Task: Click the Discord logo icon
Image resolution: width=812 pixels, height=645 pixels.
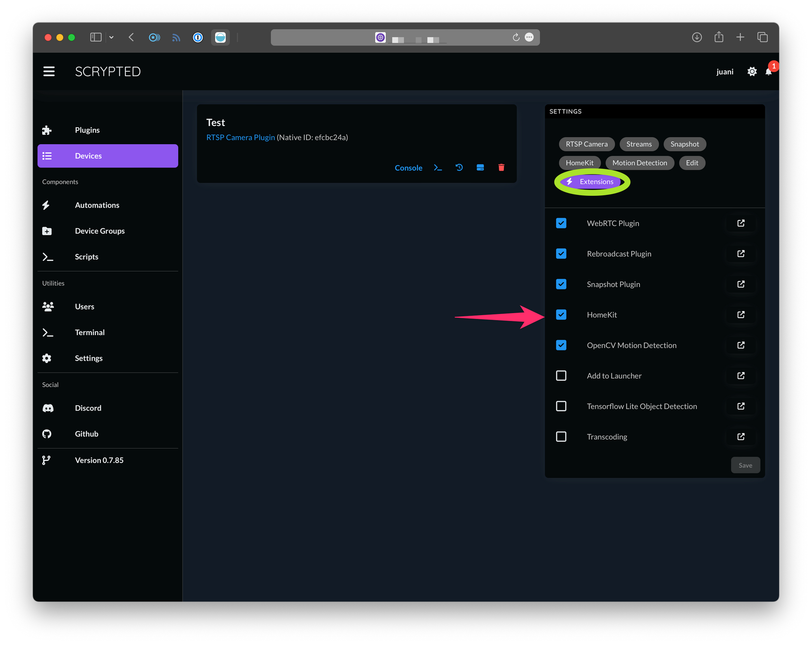Action: [x=48, y=408]
